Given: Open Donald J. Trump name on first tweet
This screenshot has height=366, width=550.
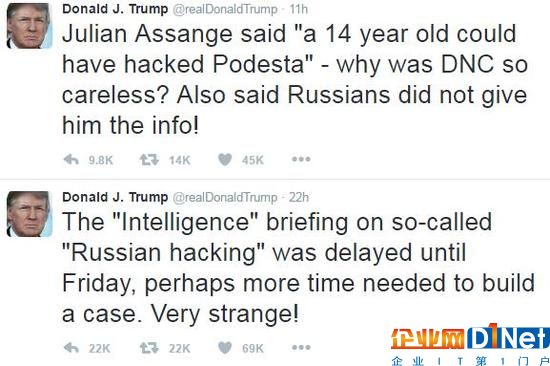Looking at the screenshot, I should [x=115, y=9].
